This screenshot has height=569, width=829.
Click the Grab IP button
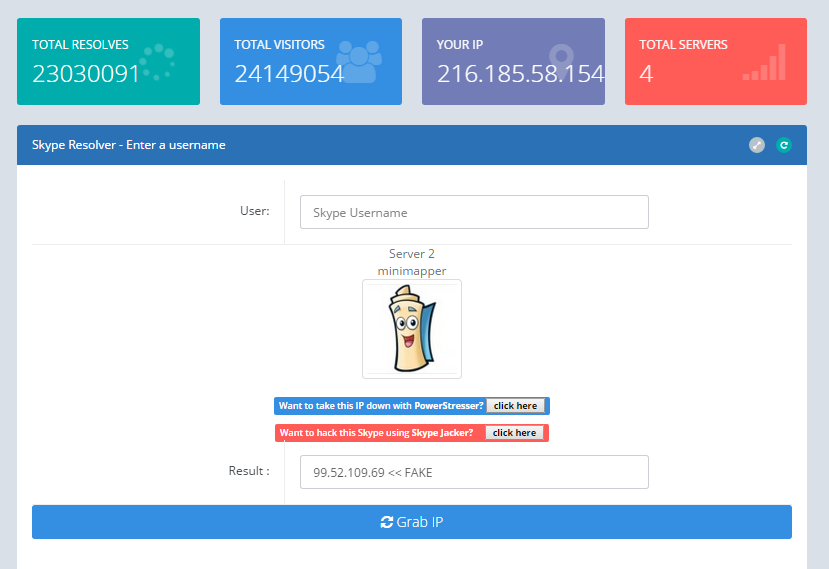[412, 522]
